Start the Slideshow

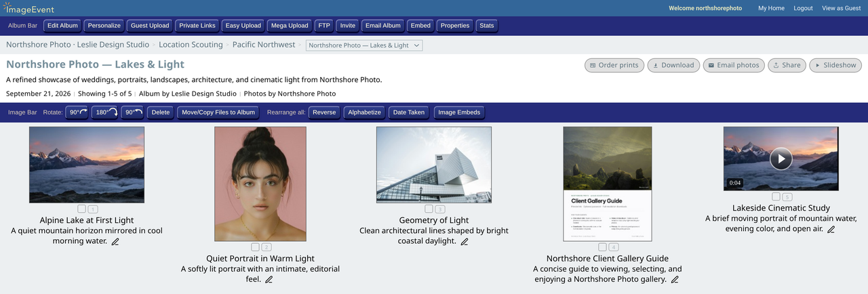point(836,65)
